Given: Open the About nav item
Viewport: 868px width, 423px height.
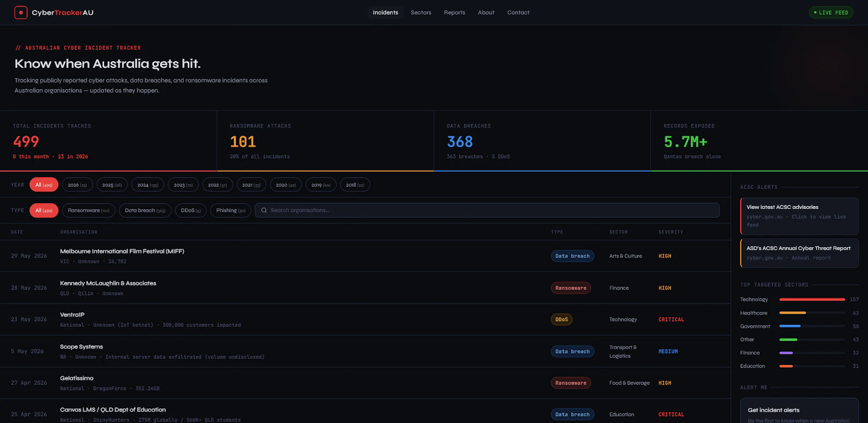Looking at the screenshot, I should coord(486,12).
